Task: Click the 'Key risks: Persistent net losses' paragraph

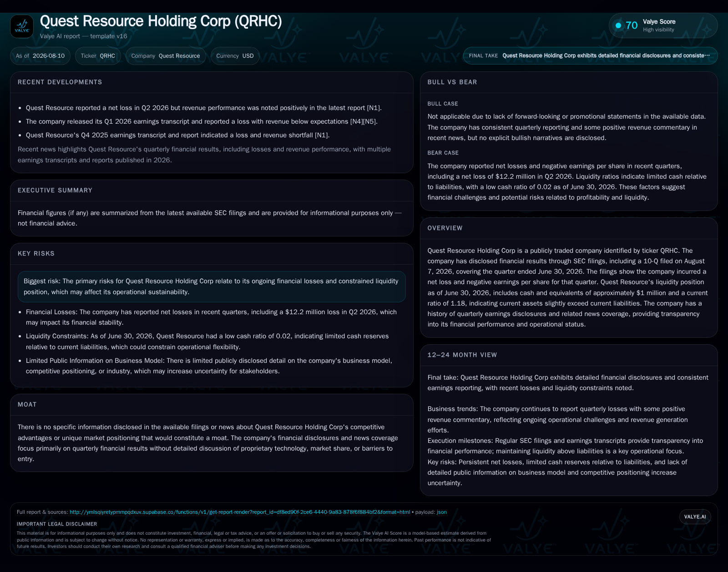Action: click(557, 472)
